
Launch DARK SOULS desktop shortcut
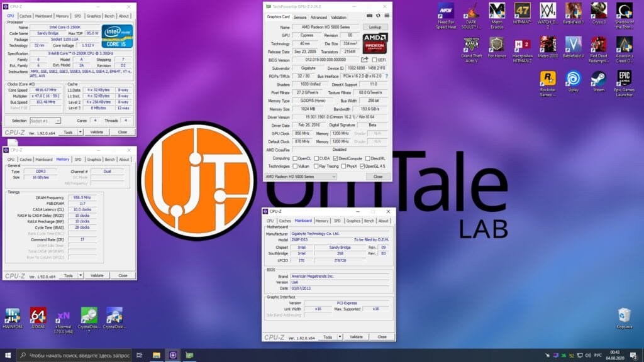[x=472, y=16]
